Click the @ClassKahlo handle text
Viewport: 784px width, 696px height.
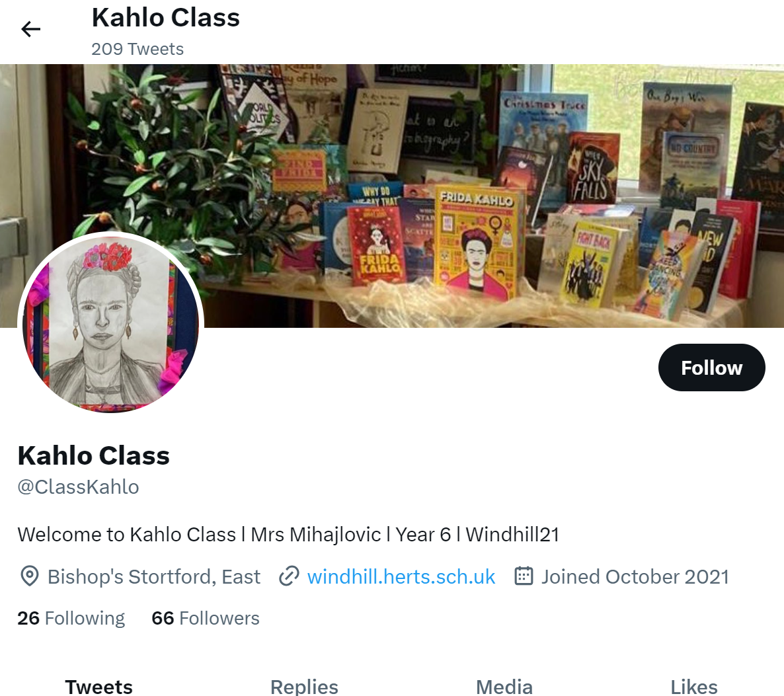pos(79,487)
